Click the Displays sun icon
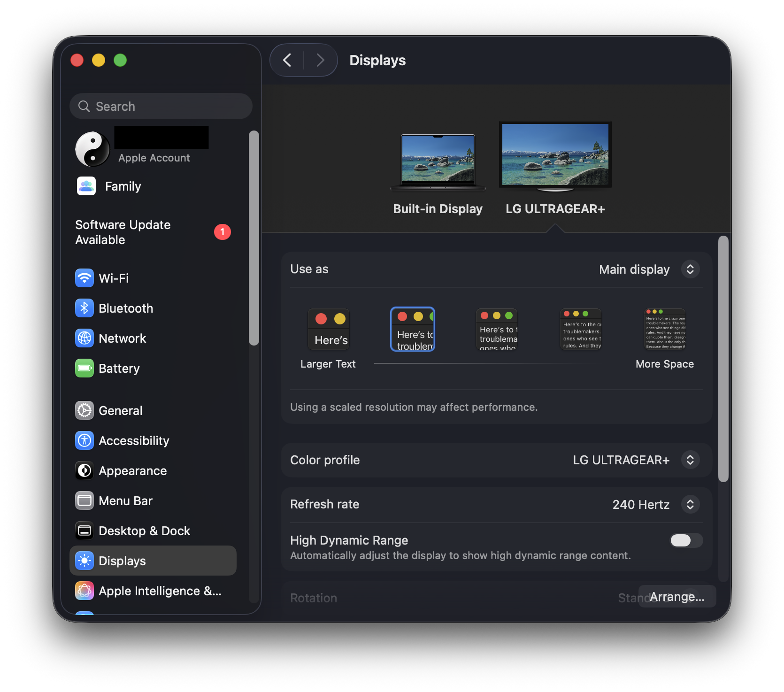Viewport: 784px width, 692px height. 85,561
